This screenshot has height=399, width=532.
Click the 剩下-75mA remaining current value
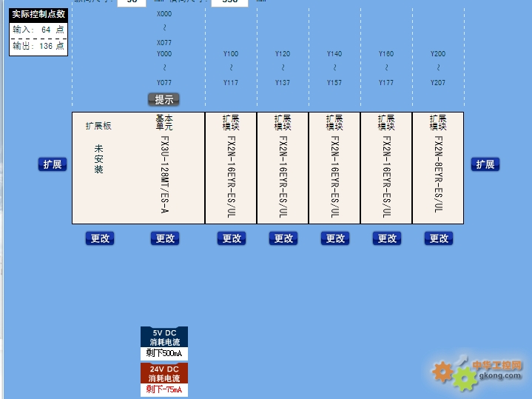tap(164, 389)
